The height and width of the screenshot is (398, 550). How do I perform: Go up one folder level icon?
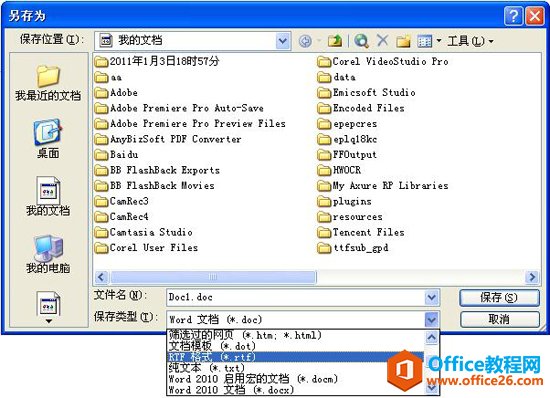click(x=335, y=41)
